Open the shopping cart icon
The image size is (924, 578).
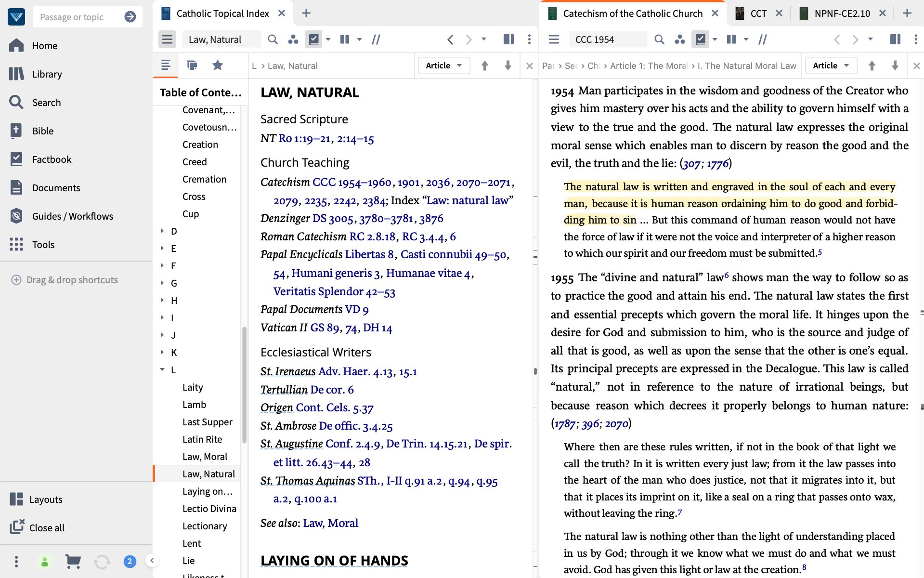(73, 561)
